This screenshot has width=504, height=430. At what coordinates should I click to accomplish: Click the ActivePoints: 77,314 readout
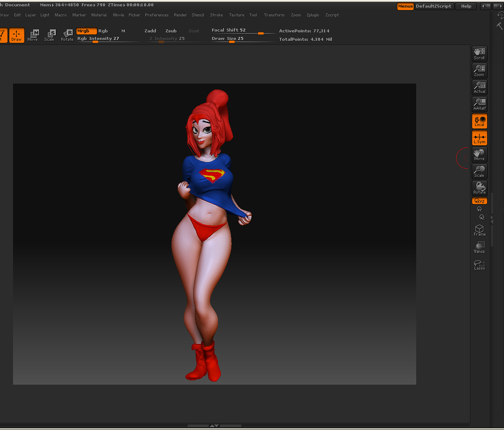tap(304, 31)
